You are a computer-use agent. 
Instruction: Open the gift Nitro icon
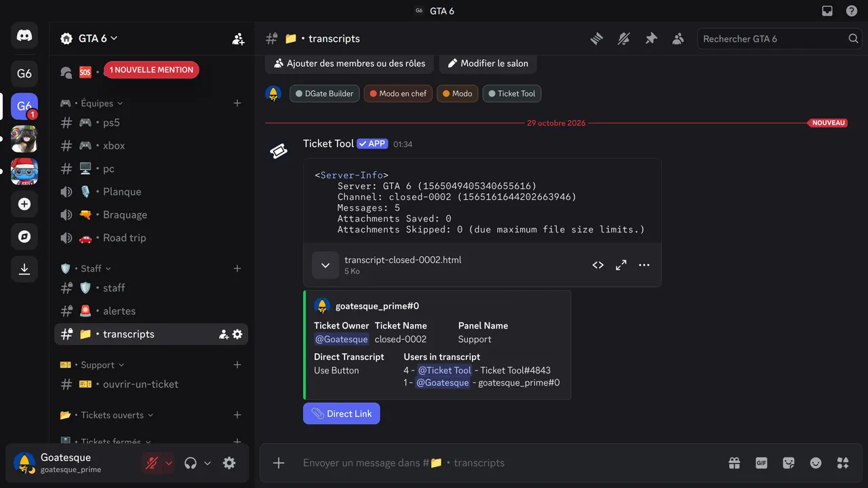coord(734,463)
